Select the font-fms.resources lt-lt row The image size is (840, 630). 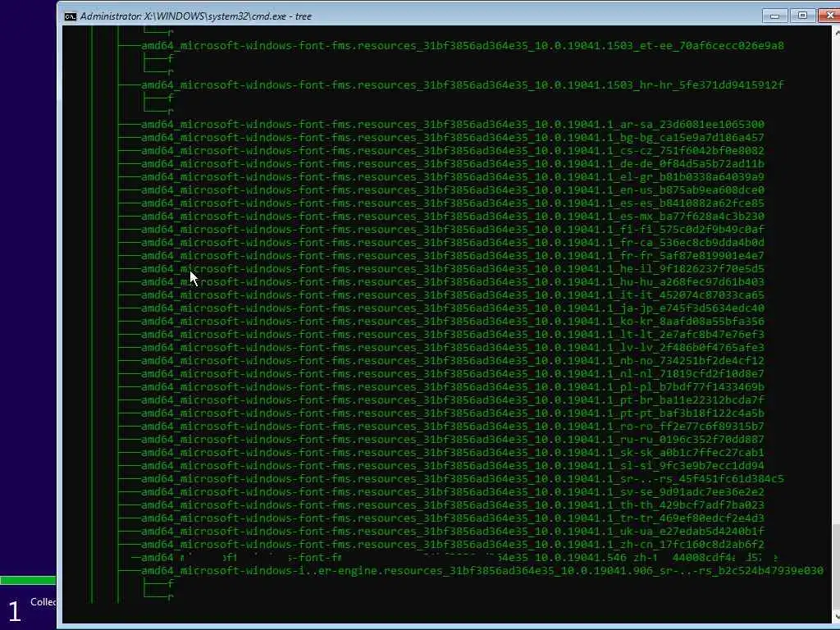tap(453, 335)
